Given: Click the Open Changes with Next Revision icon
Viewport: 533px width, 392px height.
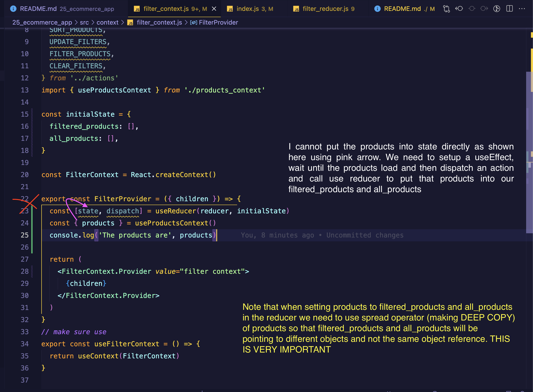Looking at the screenshot, I should tap(484, 9).
